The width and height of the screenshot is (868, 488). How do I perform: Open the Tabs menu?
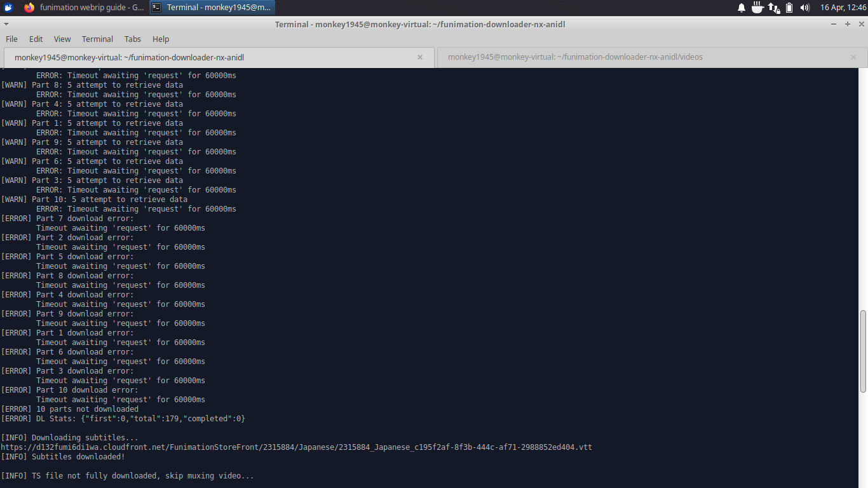point(133,39)
